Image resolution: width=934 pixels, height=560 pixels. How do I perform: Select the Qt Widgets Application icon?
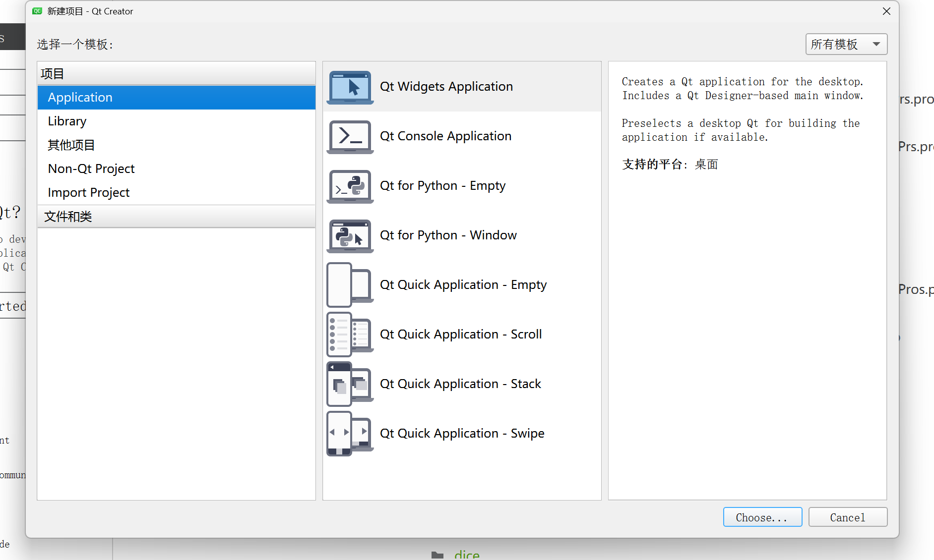[x=350, y=87]
